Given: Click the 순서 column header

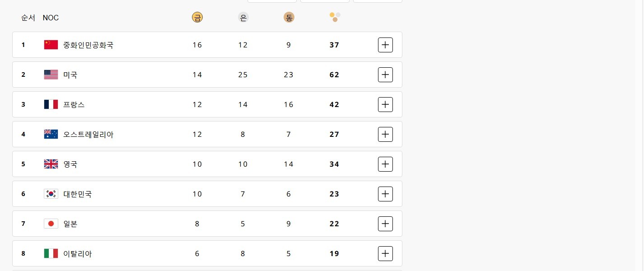Looking at the screenshot, I should pyautogui.click(x=28, y=18).
